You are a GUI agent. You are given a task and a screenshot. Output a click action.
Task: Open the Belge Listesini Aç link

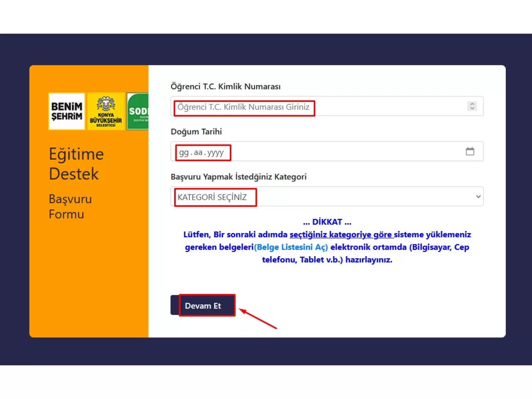291,247
